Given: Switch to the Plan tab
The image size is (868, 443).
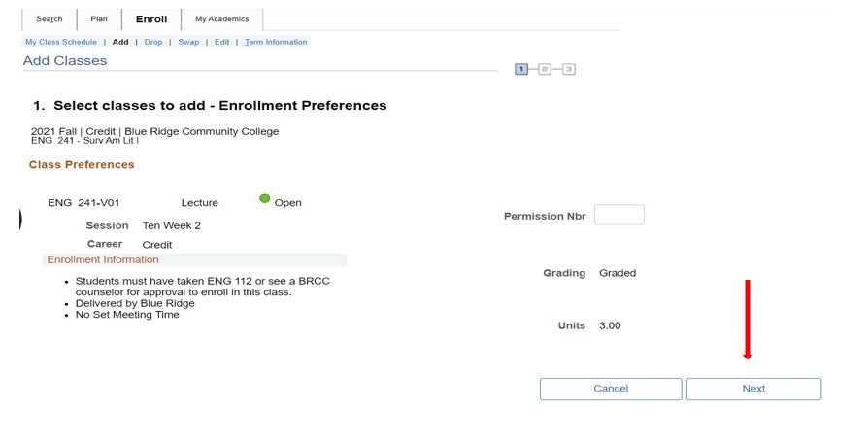Looking at the screenshot, I should (99, 19).
